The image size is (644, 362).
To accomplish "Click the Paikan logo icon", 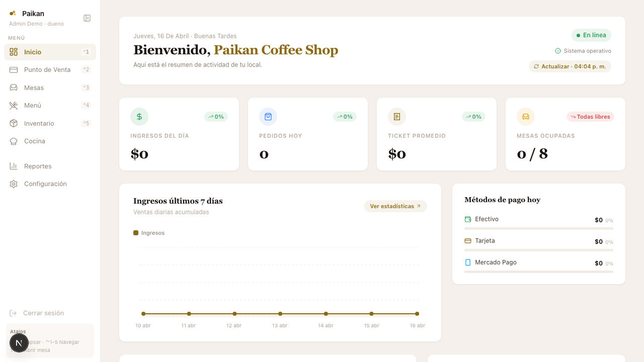I will (13, 14).
